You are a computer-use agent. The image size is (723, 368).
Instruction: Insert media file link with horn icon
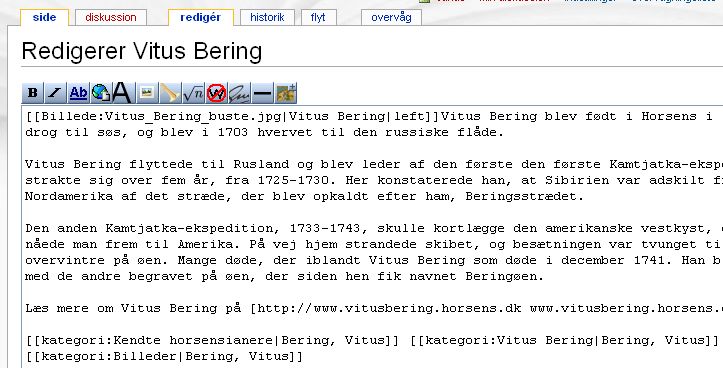(170, 93)
